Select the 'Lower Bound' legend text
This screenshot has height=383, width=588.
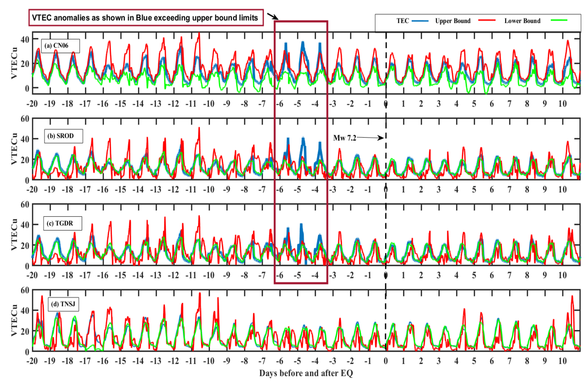[x=522, y=21]
